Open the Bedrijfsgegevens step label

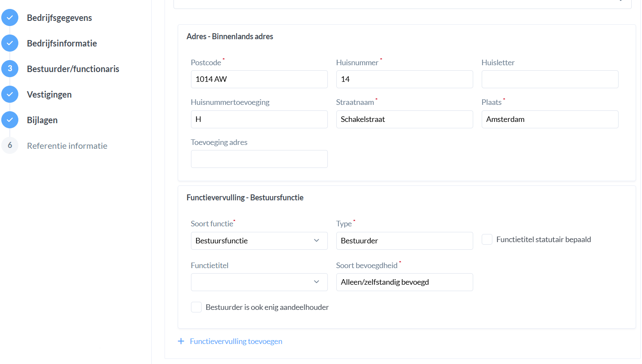click(59, 18)
